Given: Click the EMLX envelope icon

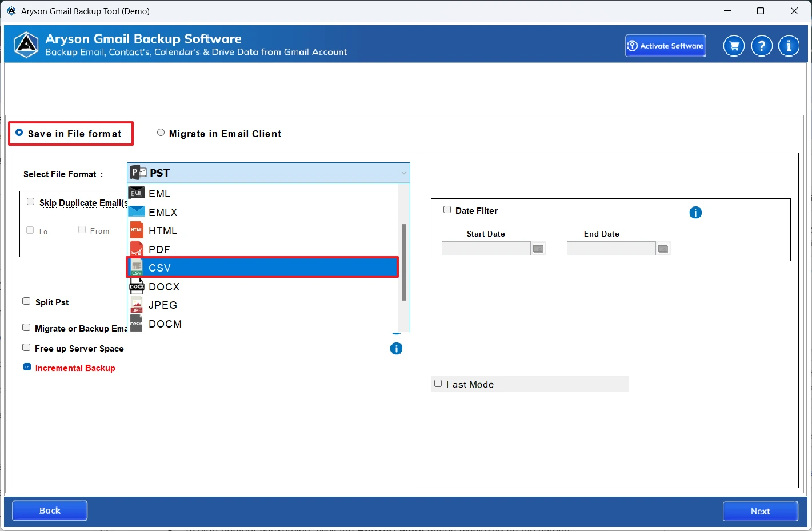Looking at the screenshot, I should 137,212.
